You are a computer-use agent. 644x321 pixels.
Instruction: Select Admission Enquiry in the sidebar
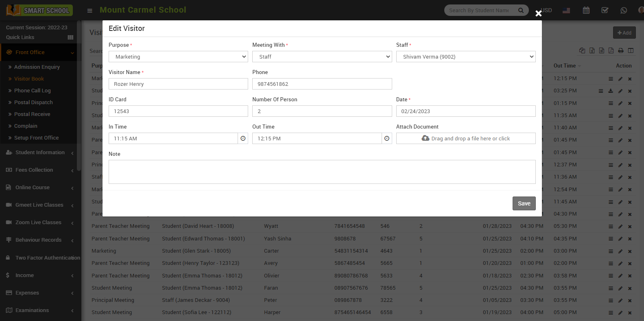pos(37,67)
